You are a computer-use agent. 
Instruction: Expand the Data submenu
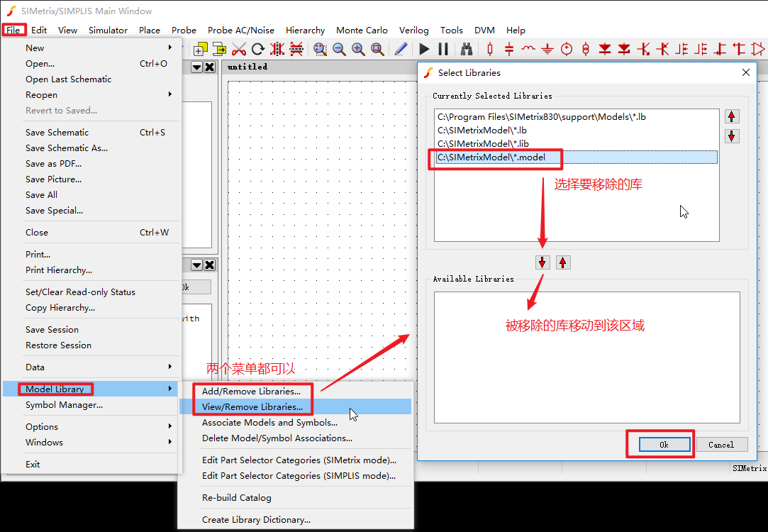click(x=34, y=367)
